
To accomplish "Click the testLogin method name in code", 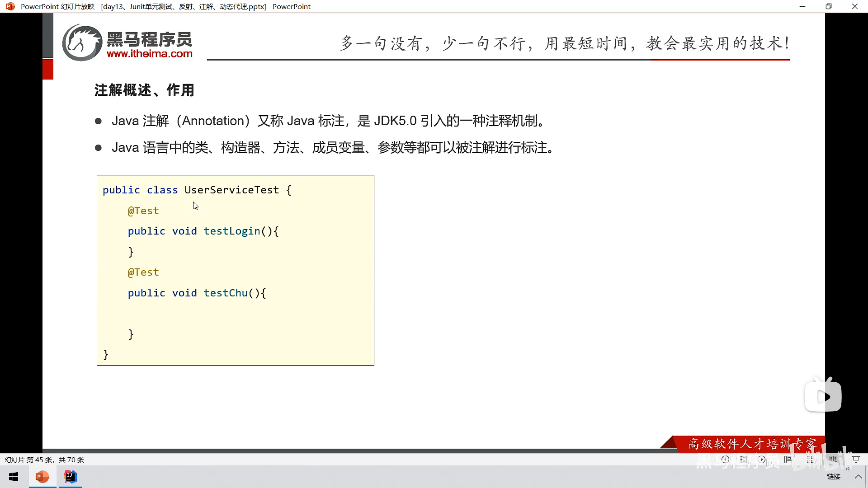I will point(231,231).
